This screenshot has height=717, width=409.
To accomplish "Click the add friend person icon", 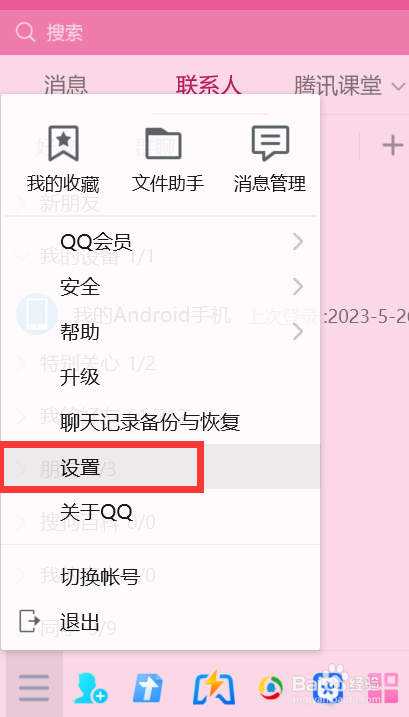I will (91, 687).
